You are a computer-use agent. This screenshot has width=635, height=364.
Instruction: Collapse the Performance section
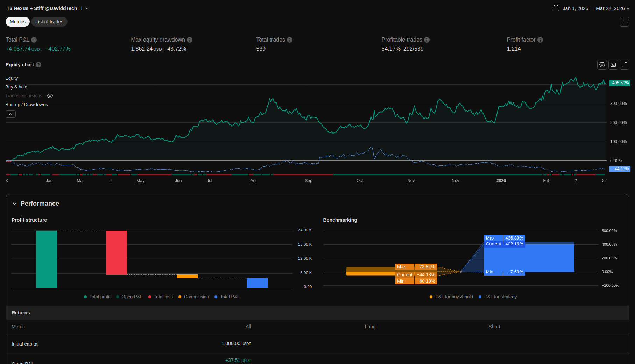tap(15, 204)
